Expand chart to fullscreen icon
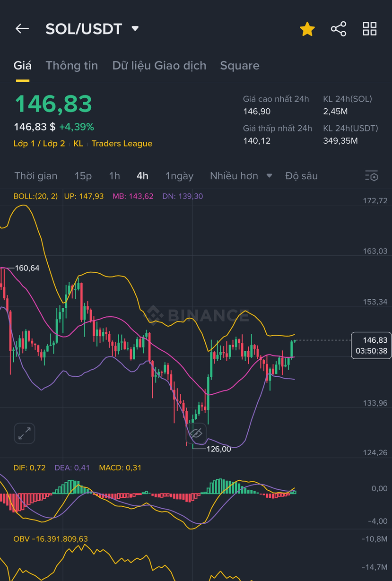 pos(24,433)
